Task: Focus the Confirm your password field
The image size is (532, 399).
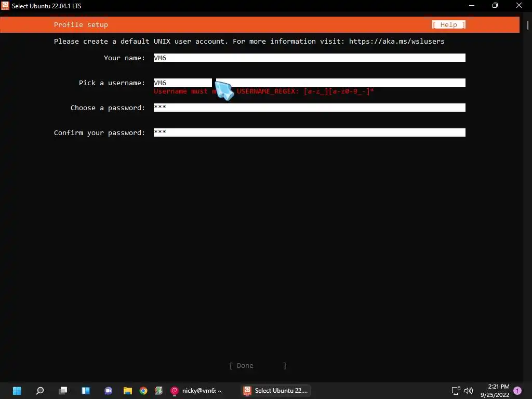Action: (309, 132)
